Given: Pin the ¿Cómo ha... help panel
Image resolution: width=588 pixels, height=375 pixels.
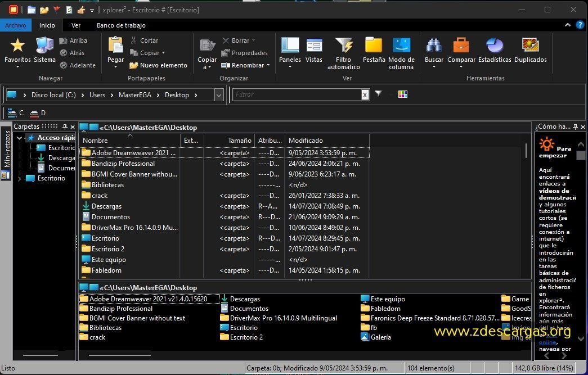Looking at the screenshot, I should click(x=575, y=126).
